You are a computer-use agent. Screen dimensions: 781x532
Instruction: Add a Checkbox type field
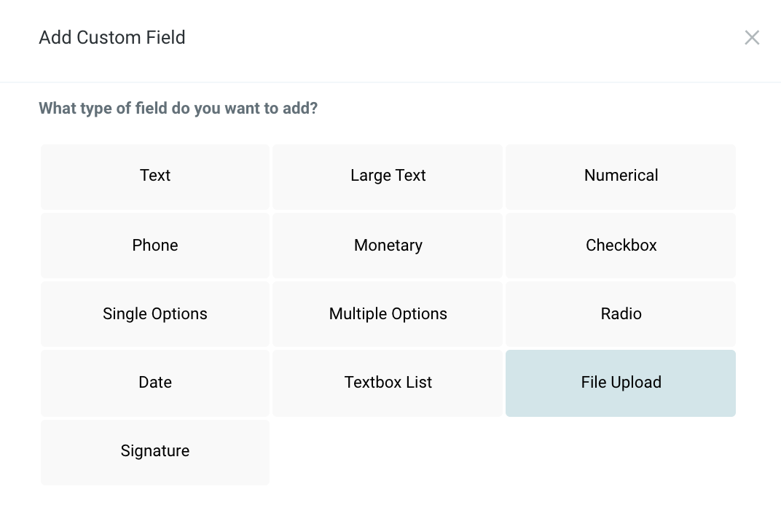[x=621, y=246]
